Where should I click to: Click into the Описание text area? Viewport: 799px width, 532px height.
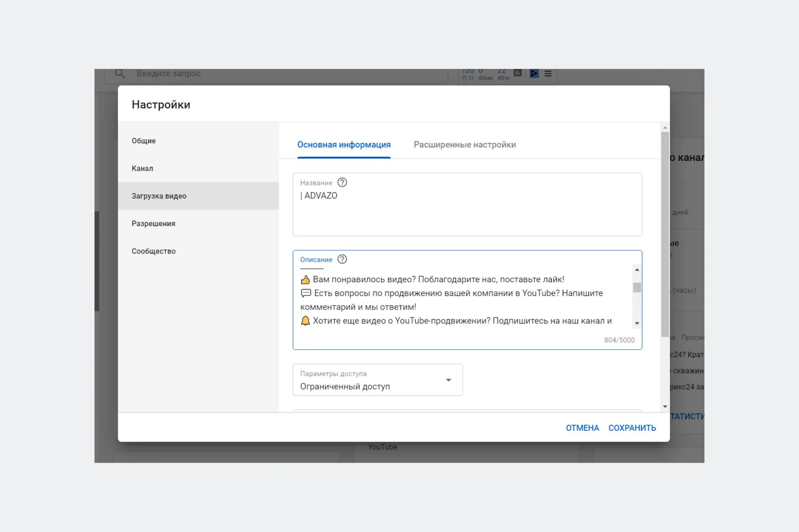click(x=467, y=300)
